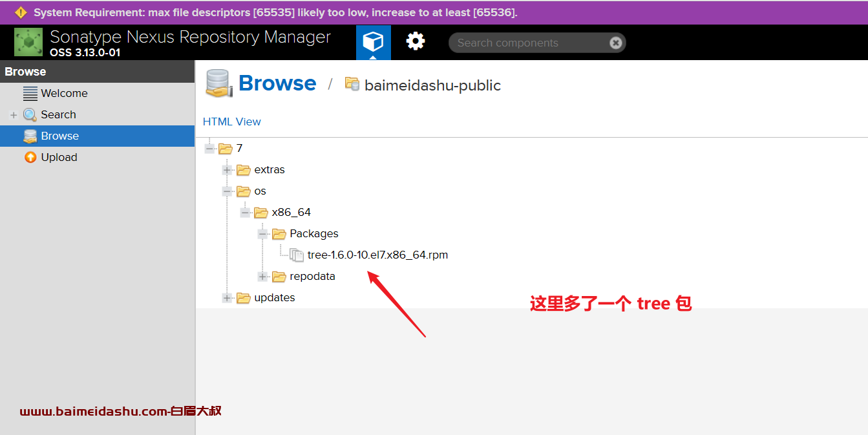Select the repodata folder
Viewport: 868px width, 435px height.
click(312, 276)
